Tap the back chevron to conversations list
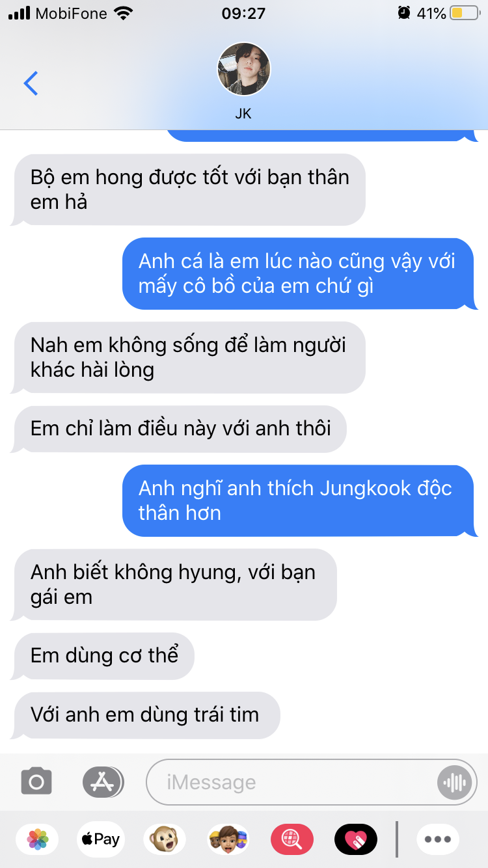 point(31,83)
